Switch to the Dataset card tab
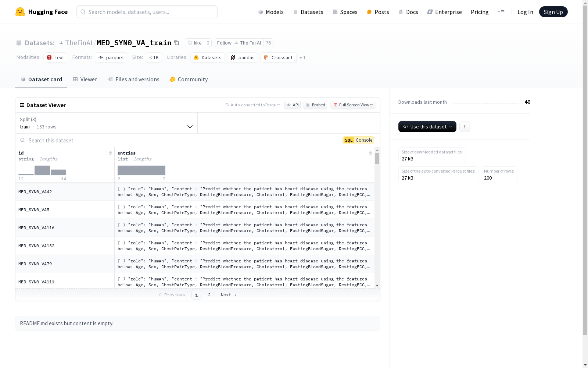The image size is (588, 368). [x=41, y=79]
